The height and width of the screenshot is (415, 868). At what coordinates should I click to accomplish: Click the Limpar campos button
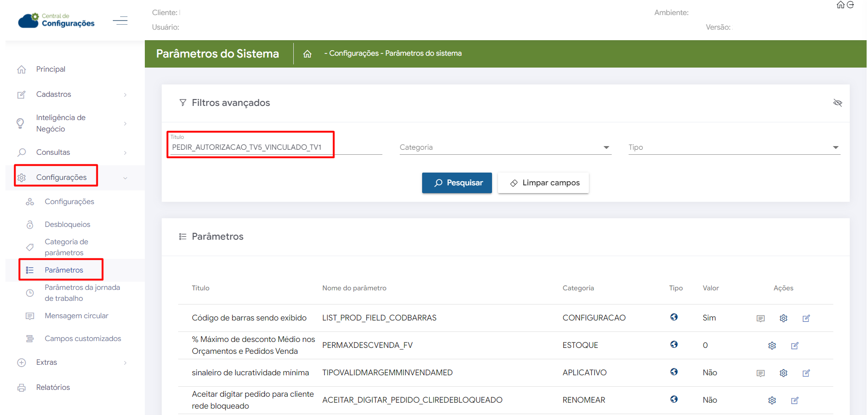point(543,183)
